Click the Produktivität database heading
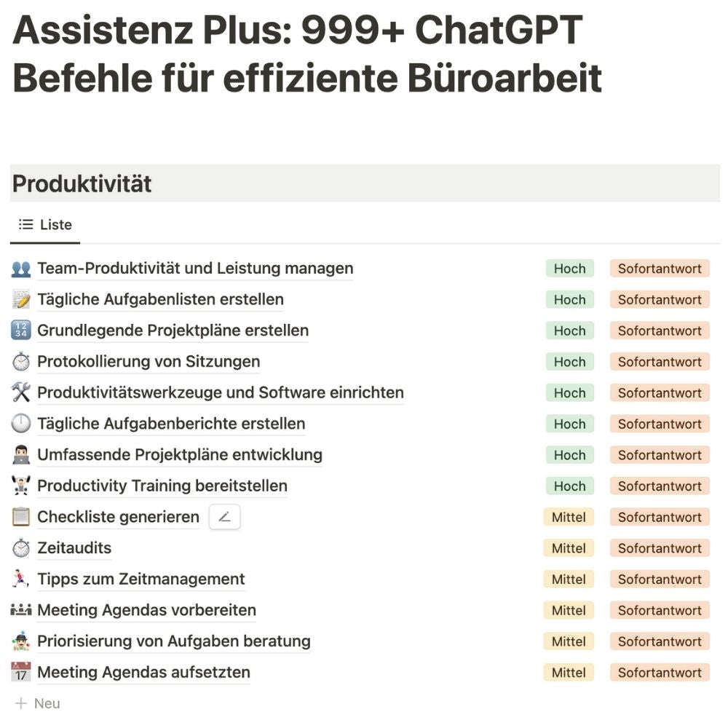This screenshot has height=728, width=728. [x=82, y=184]
